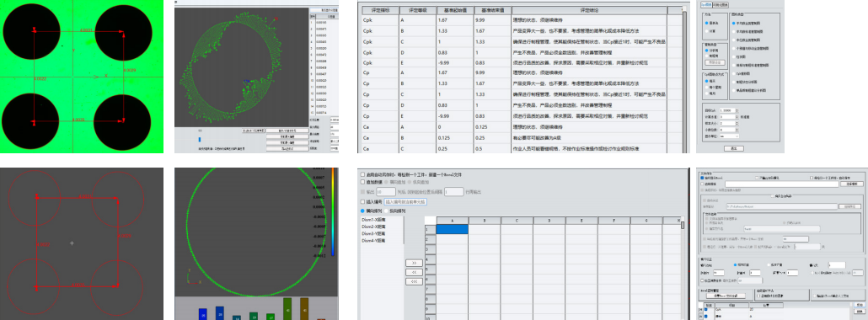Click the blue histogram bar labeled 25
Image resolution: width=868 pixels, height=320 pixels.
coord(202,314)
